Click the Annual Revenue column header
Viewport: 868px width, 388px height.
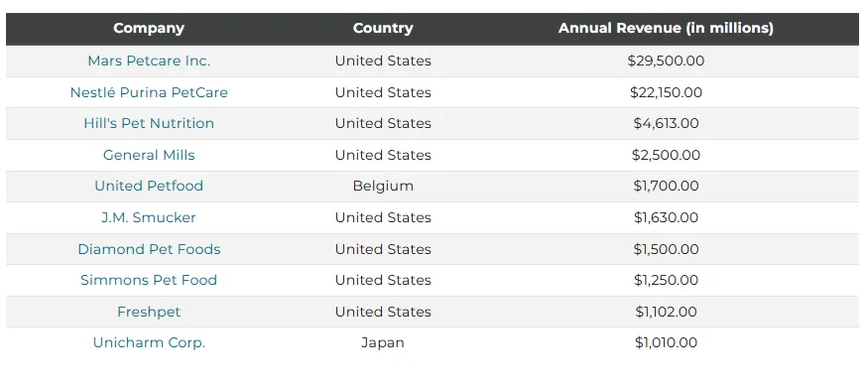(666, 28)
